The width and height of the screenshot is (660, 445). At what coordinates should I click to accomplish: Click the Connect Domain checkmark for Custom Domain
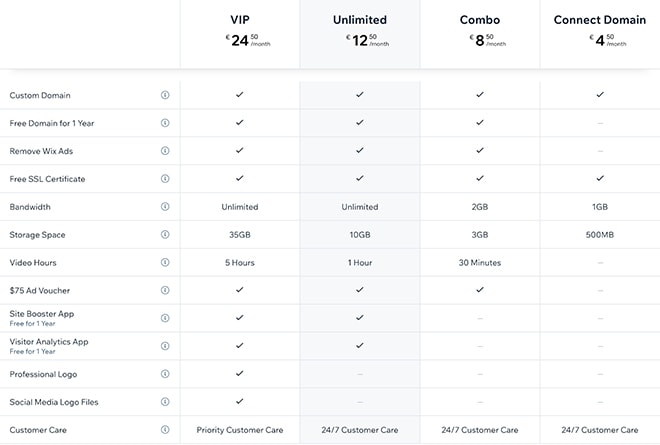tap(600, 95)
